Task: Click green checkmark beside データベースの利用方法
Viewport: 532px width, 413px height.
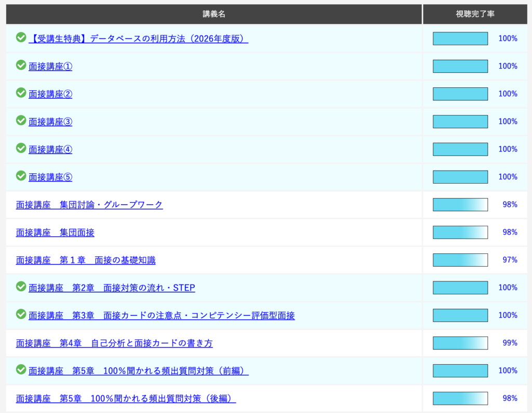Action: pos(21,37)
